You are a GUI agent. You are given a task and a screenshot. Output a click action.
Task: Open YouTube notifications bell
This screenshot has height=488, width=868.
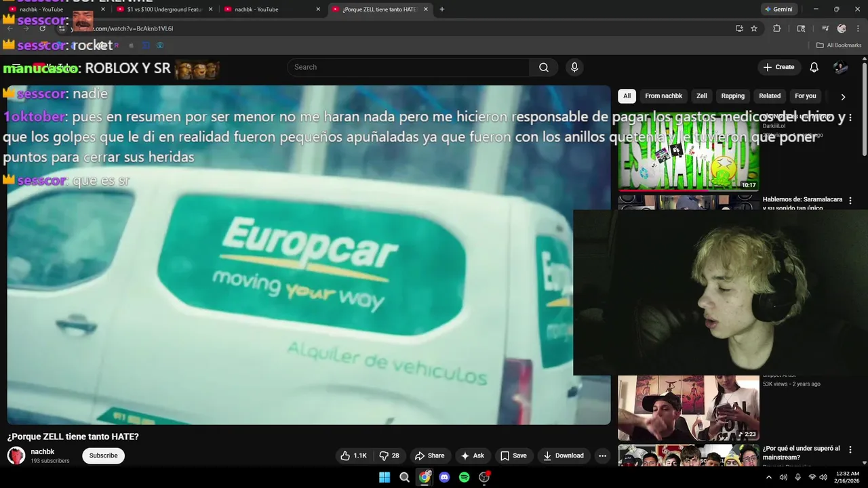point(814,67)
